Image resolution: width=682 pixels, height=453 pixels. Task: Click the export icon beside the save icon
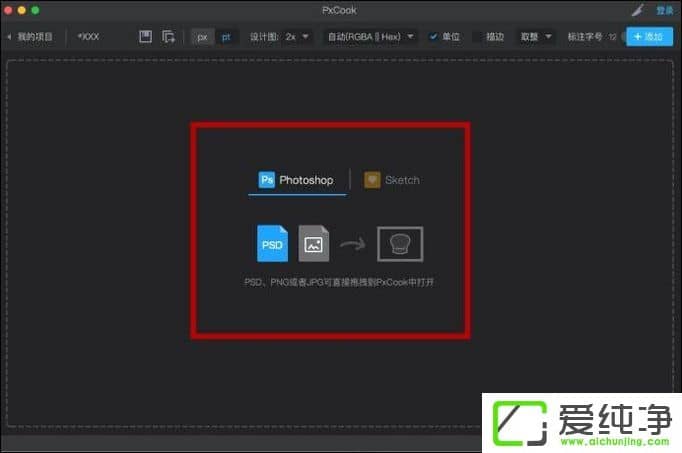click(169, 37)
